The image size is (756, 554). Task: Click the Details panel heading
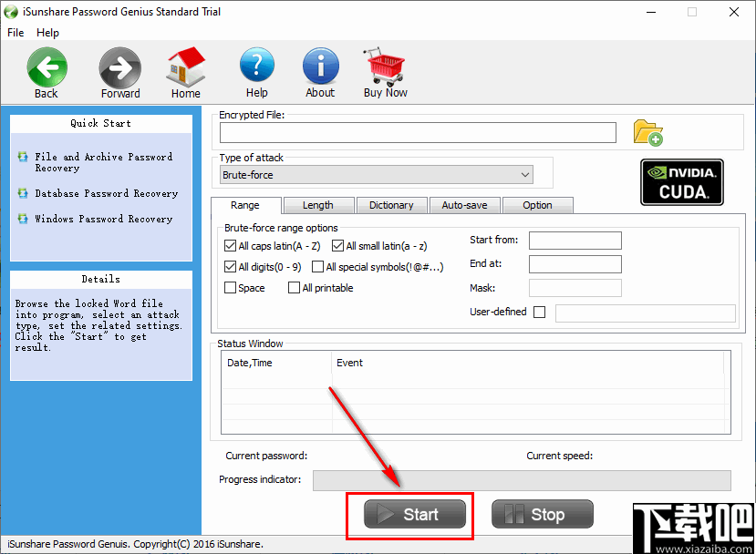coord(100,280)
